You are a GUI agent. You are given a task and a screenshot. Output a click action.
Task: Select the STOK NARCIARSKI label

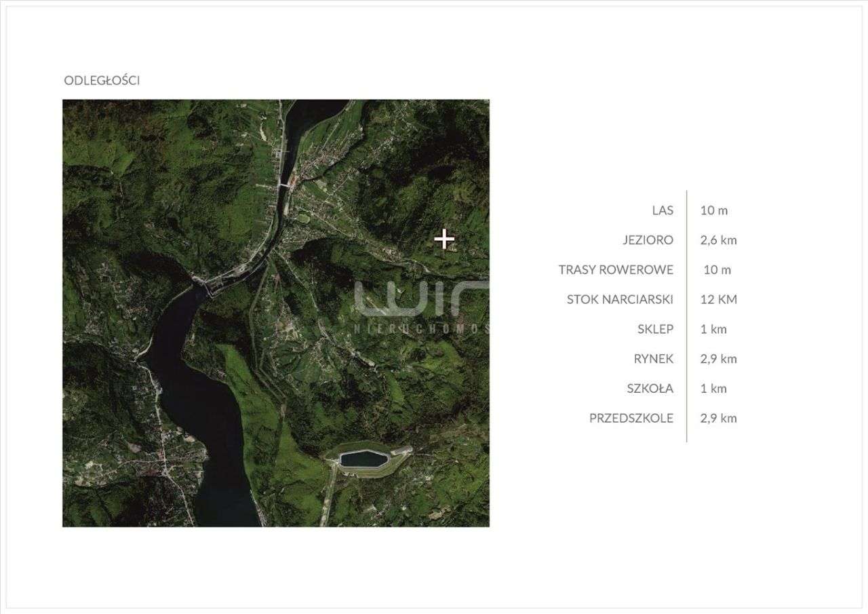(x=620, y=299)
